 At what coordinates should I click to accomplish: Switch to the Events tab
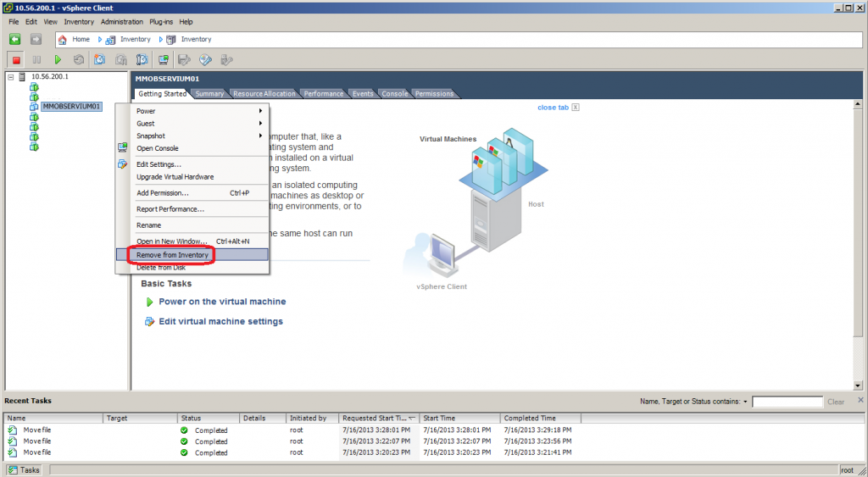pos(363,94)
